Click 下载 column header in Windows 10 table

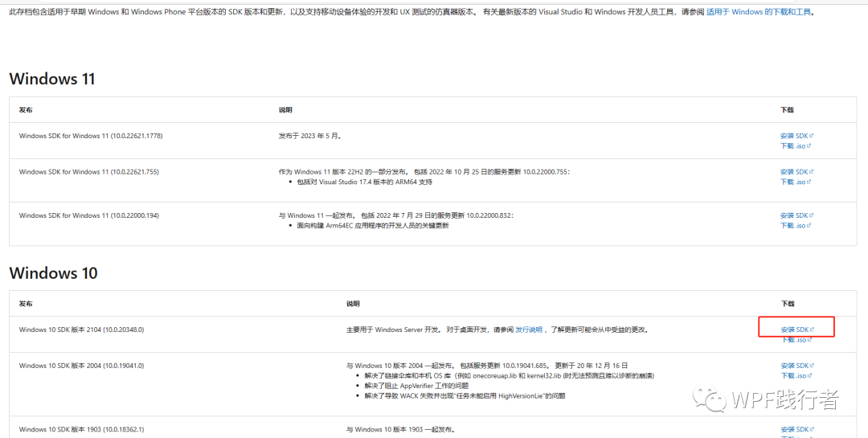coord(787,304)
